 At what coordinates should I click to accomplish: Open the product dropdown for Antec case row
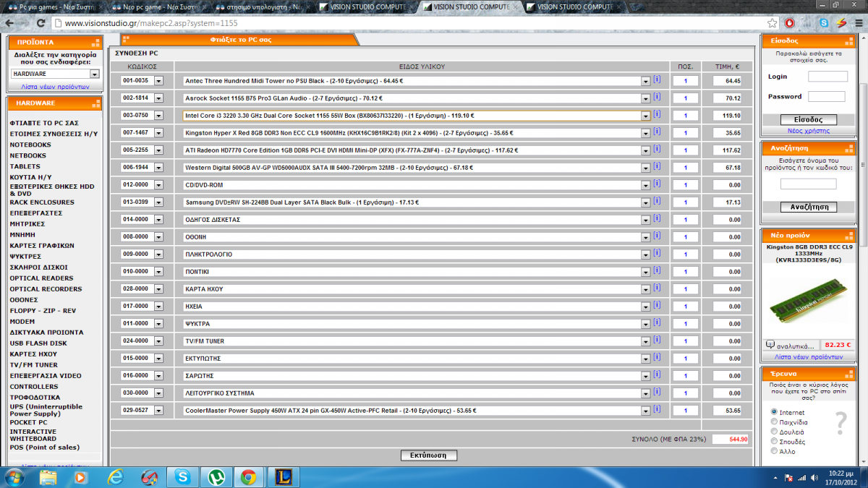click(x=646, y=81)
